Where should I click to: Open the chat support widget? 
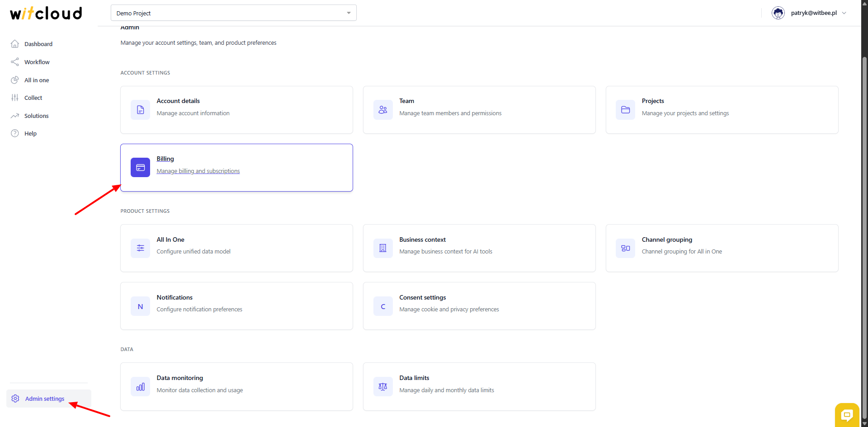click(x=847, y=414)
